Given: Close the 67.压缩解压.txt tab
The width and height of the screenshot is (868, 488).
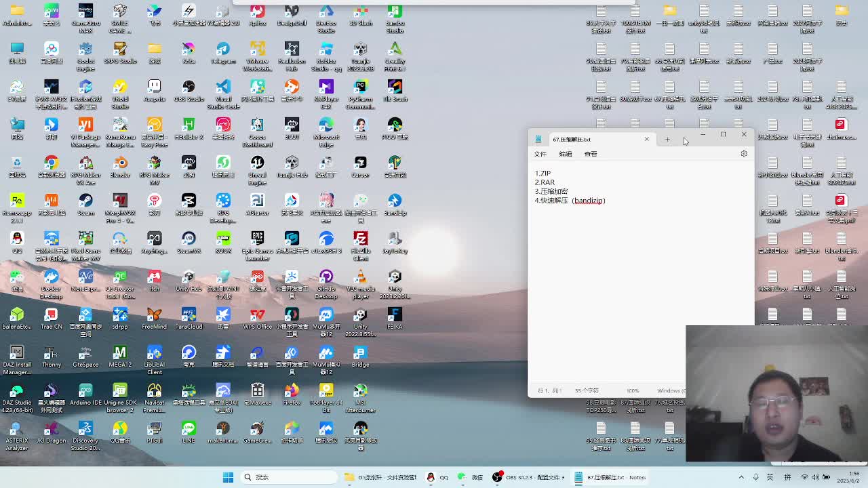Looking at the screenshot, I should 646,139.
